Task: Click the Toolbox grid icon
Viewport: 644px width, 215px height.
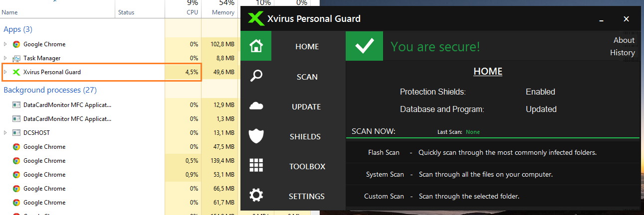Action: click(256, 165)
